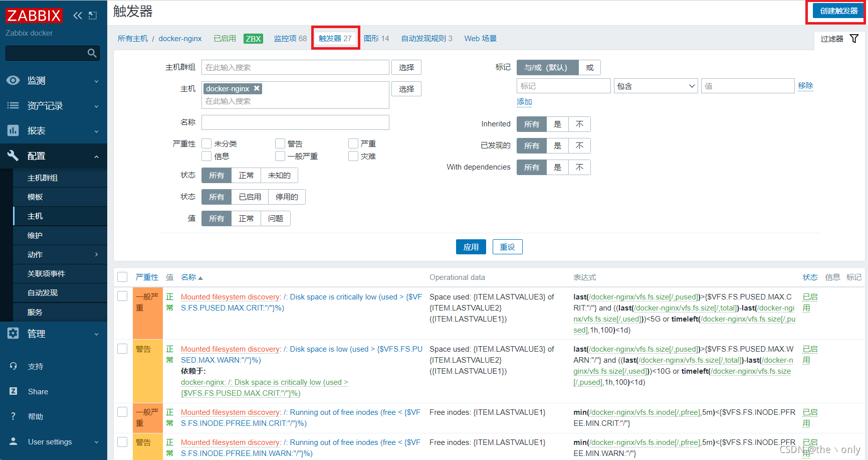Set 状态 filter to 已启用
Viewport: 868px width, 460px height.
coord(250,197)
